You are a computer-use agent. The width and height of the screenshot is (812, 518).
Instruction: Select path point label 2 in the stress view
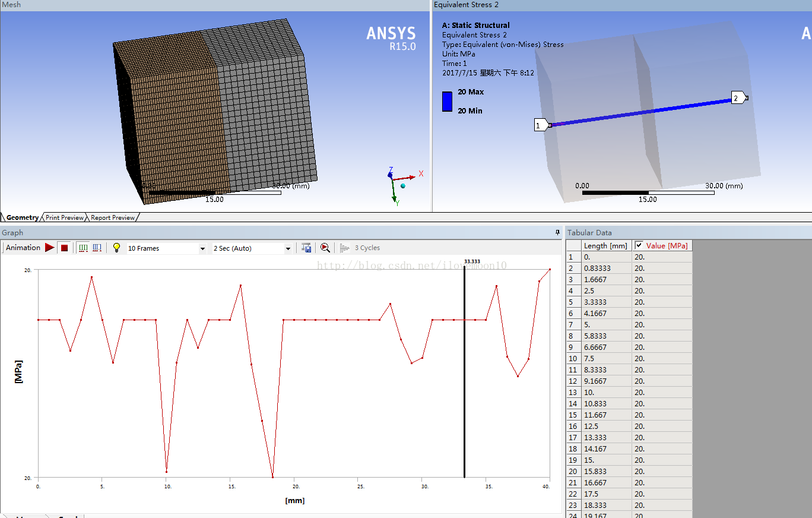pos(738,98)
